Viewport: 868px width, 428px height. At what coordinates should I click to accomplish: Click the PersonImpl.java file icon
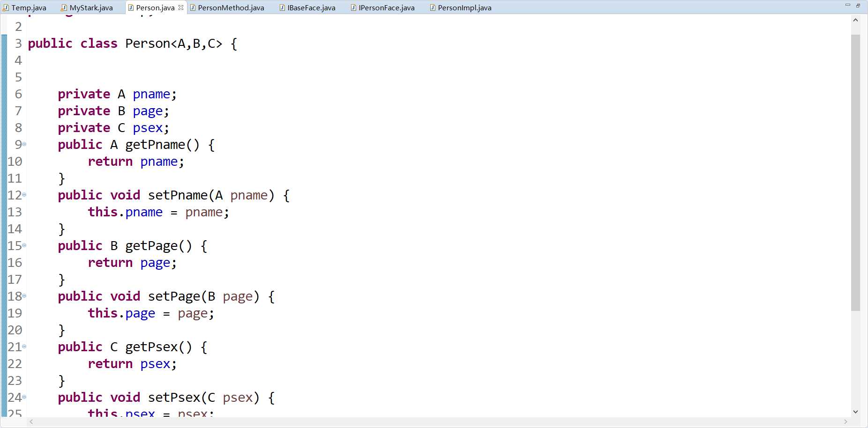(433, 7)
